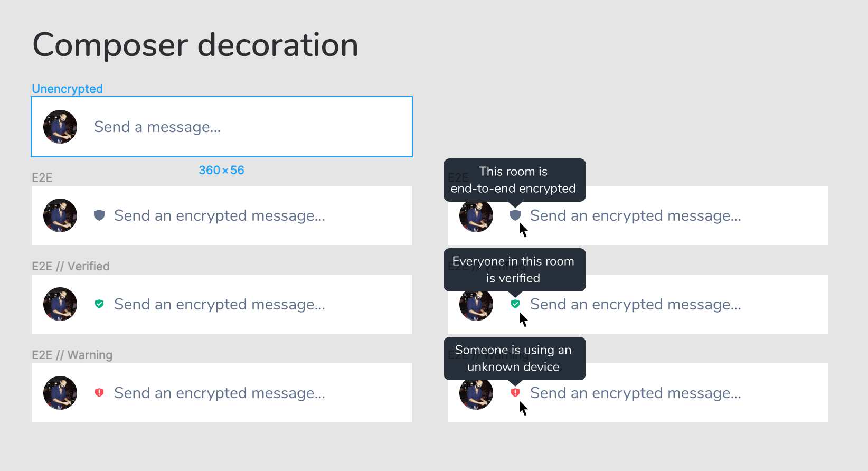Dismiss the 'This room is end-to-end encrypted' tooltip
The width and height of the screenshot is (868, 471).
click(x=515, y=180)
